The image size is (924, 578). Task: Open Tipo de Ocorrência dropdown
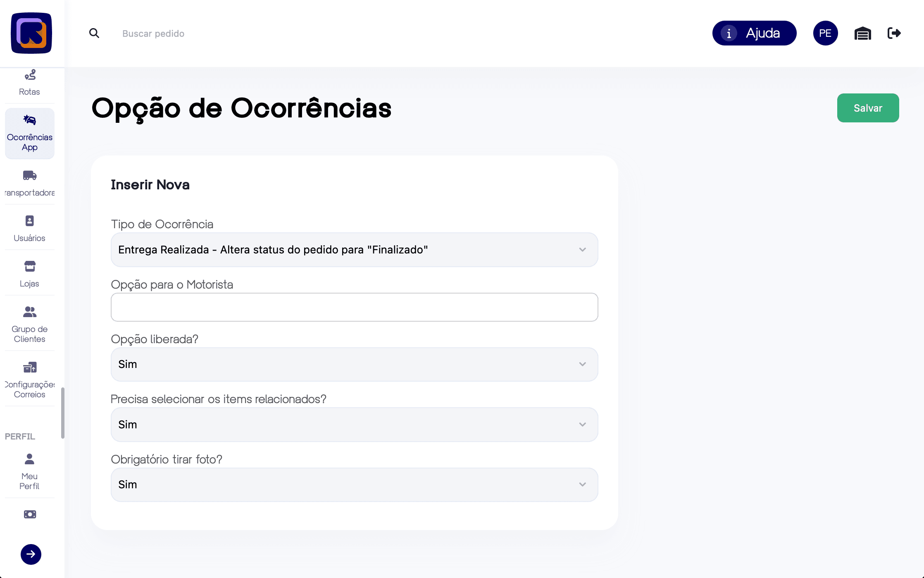click(354, 250)
